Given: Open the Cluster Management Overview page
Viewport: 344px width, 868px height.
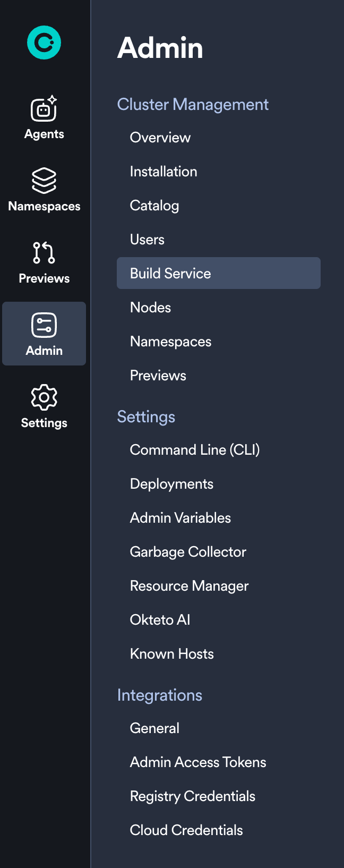Looking at the screenshot, I should pyautogui.click(x=160, y=137).
